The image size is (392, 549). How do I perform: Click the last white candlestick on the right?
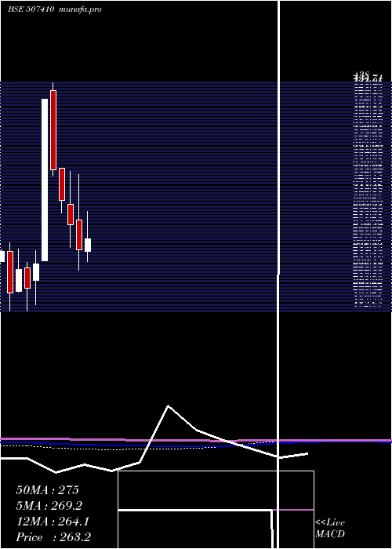coord(88,245)
